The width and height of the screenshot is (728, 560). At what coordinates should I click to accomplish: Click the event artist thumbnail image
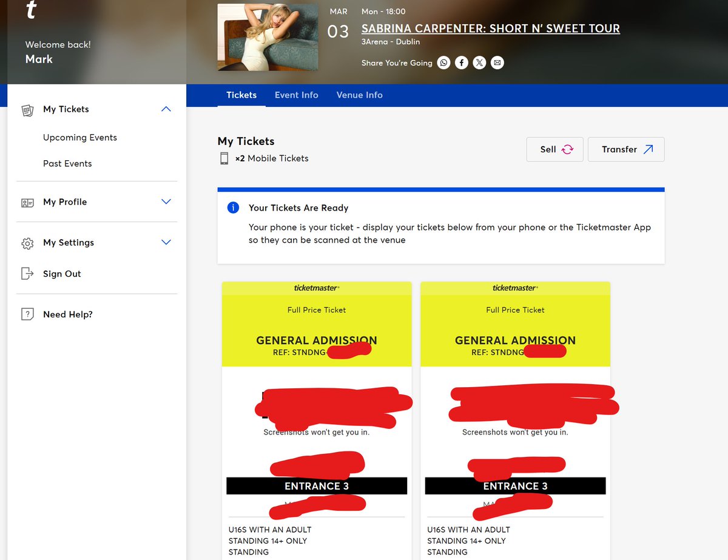[268, 37]
